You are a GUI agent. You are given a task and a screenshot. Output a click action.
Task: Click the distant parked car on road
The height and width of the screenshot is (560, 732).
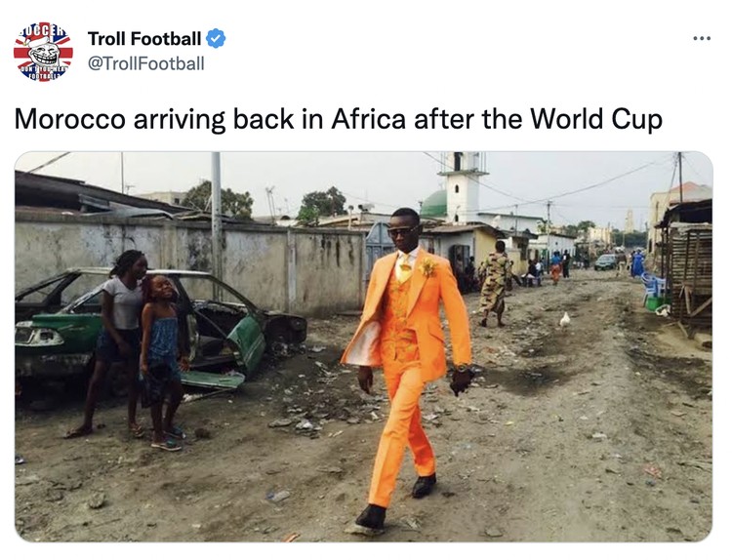605,261
